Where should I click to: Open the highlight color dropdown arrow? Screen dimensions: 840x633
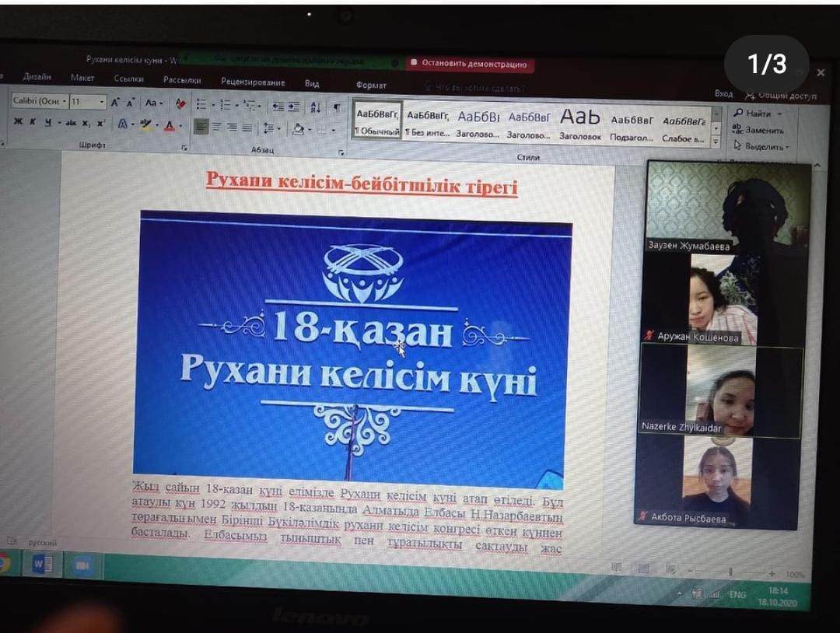(156, 125)
